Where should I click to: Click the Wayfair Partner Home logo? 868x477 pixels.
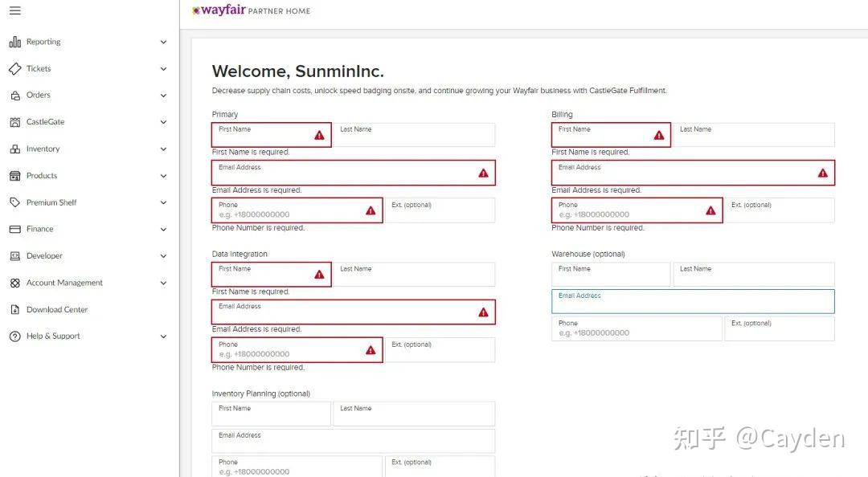(x=251, y=10)
